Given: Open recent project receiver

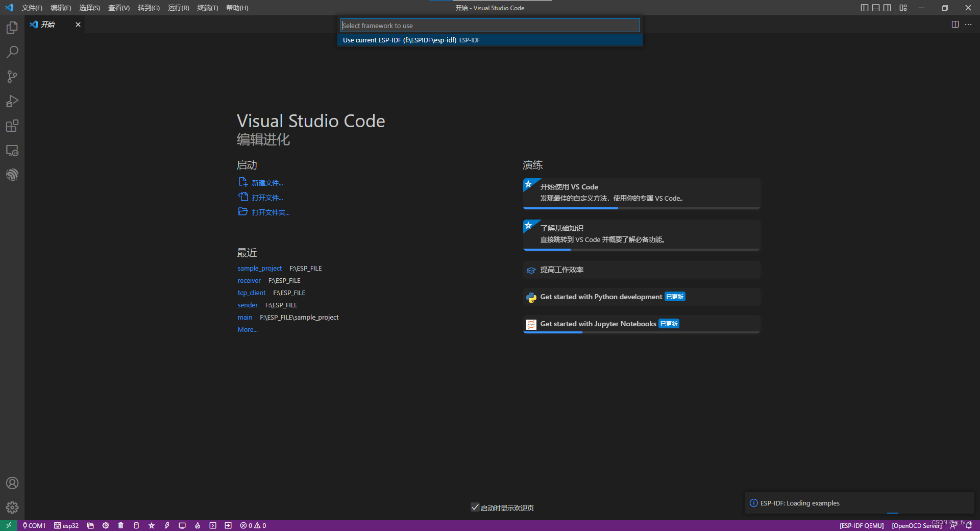Looking at the screenshot, I should pos(249,281).
